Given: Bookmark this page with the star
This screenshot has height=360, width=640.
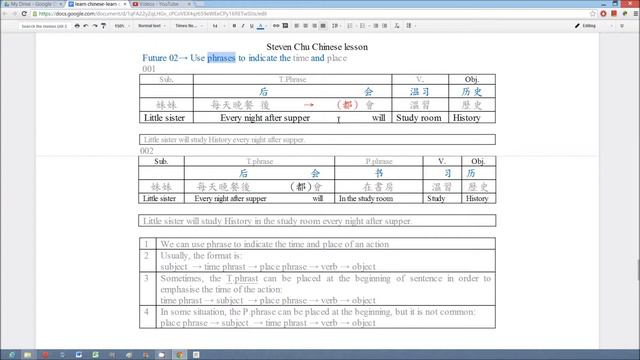Looking at the screenshot, I should (593, 13).
